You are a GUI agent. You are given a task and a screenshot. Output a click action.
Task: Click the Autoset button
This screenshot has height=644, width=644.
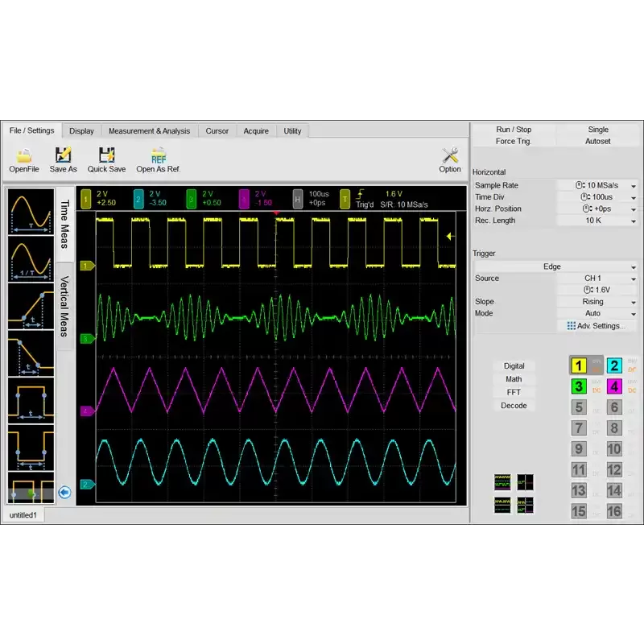[597, 141]
